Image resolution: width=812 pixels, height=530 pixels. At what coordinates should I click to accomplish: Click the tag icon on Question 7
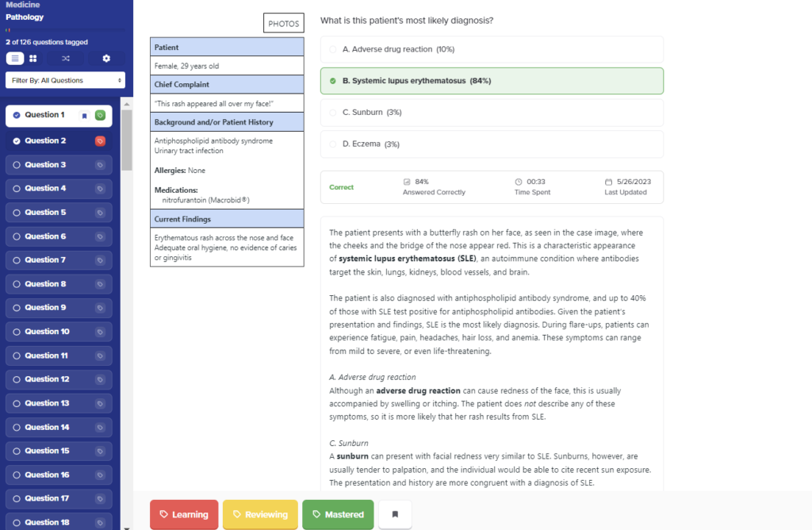99,259
